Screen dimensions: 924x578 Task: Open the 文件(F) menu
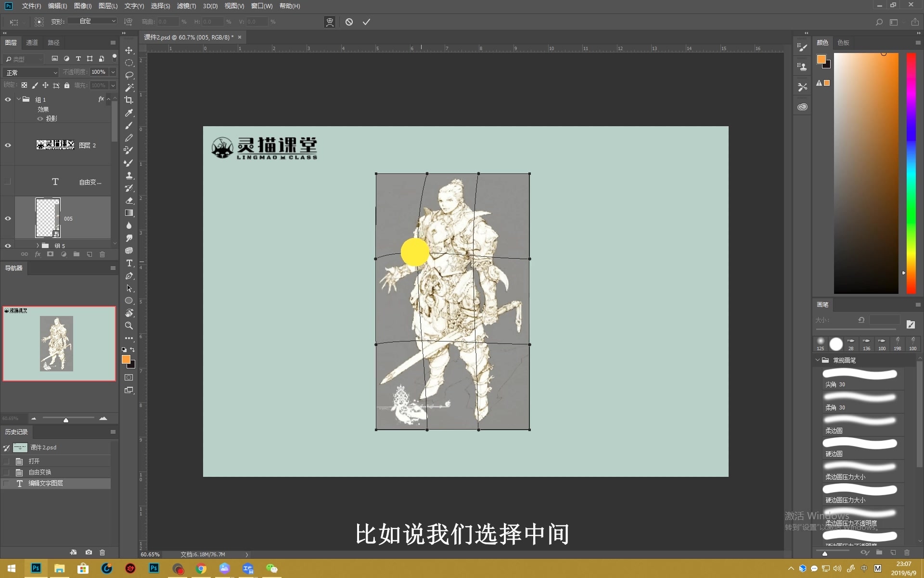click(31, 6)
